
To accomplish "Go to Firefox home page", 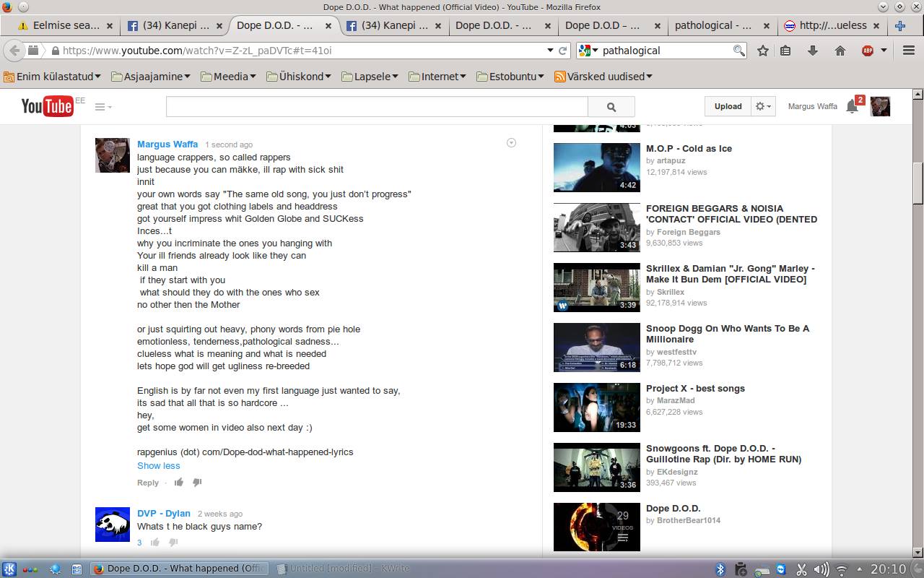I will pos(840,51).
